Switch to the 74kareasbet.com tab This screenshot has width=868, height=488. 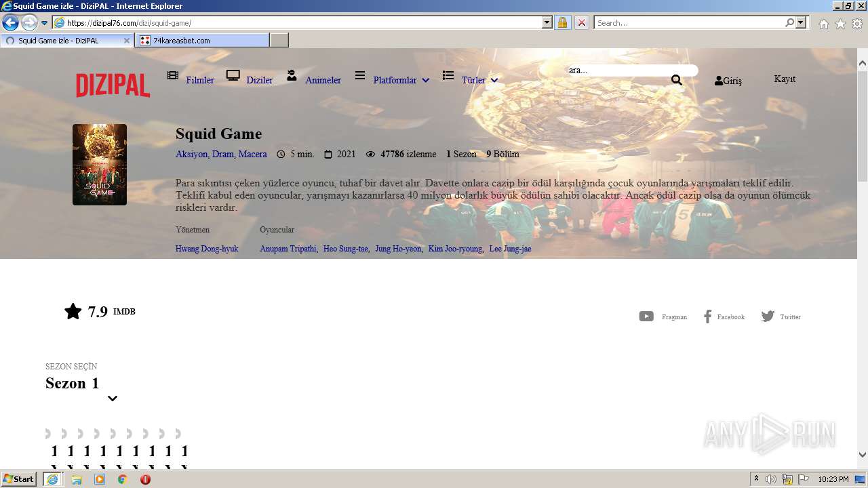click(x=202, y=41)
